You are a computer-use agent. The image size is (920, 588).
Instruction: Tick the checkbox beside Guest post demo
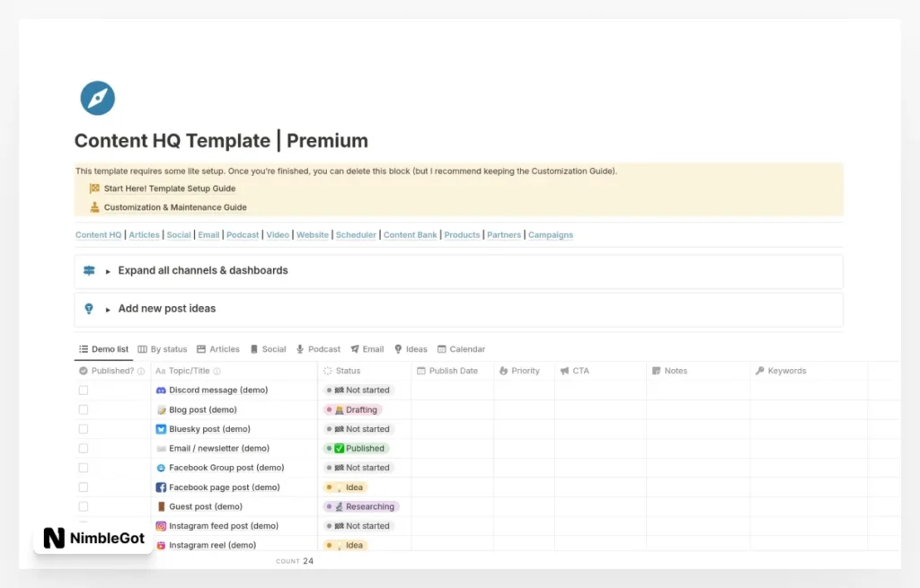(x=83, y=505)
